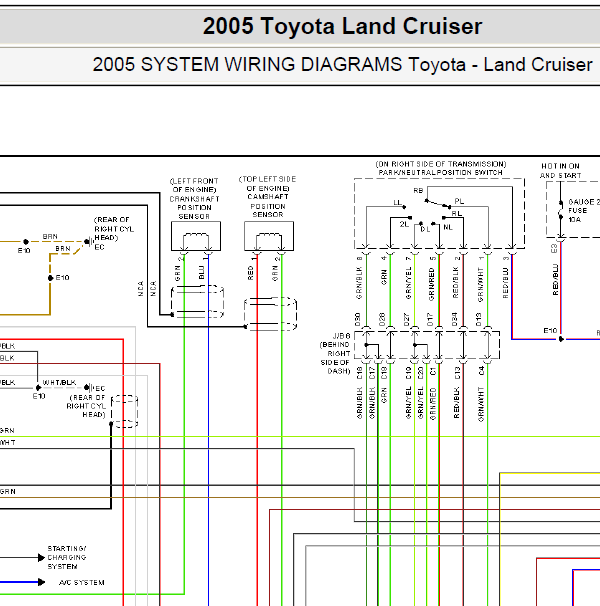Click the 2L switch position label
This screenshot has width=600, height=606.
404,224
